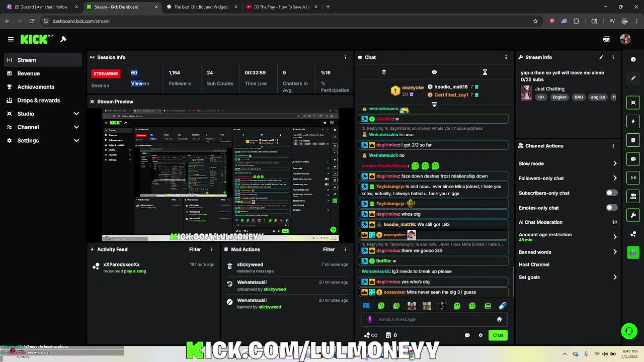Click Filter in Activity Feed
Image resolution: width=644 pixels, height=362 pixels.
195,249
